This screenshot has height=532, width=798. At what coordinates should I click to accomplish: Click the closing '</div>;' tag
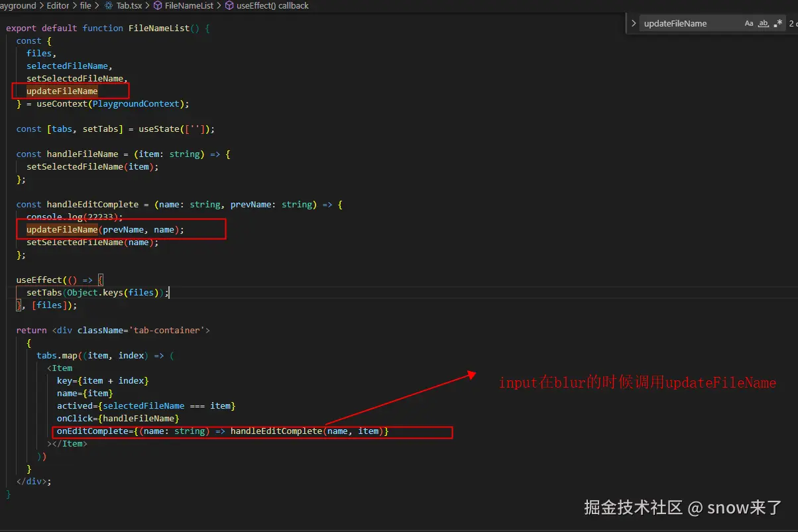[x=34, y=481]
